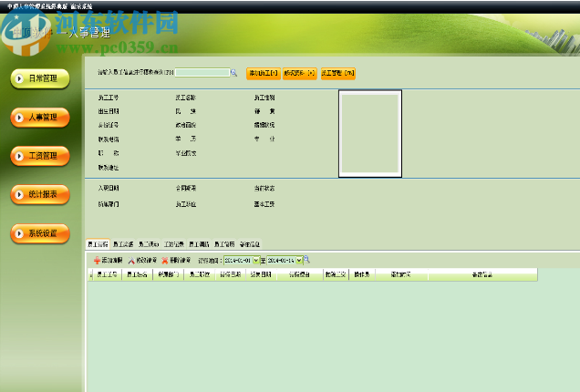Screen dimensions: 580x392
Task: Expand the leave start date dropdown arrow
Action: click(x=256, y=261)
